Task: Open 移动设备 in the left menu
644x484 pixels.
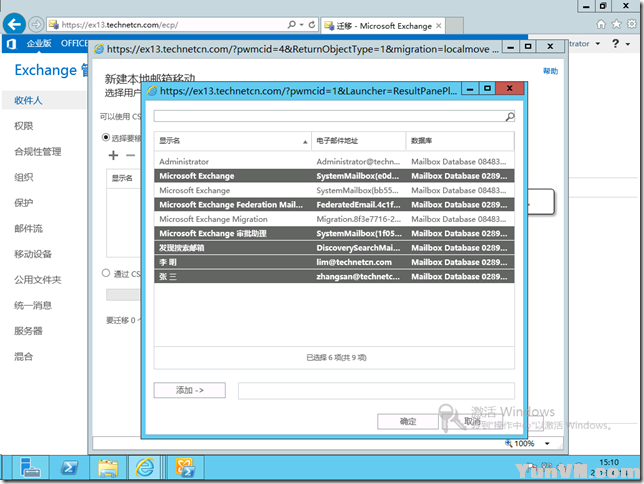Action: click(x=33, y=254)
